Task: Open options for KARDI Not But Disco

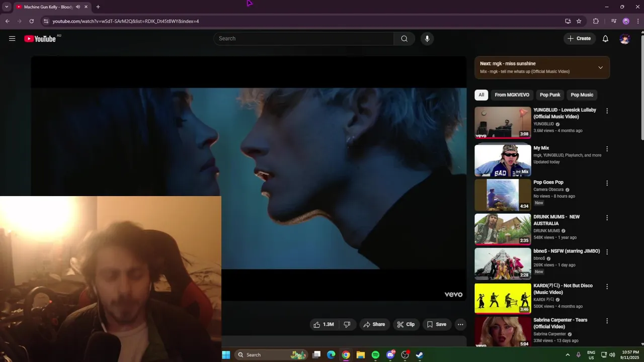Action: click(607, 287)
